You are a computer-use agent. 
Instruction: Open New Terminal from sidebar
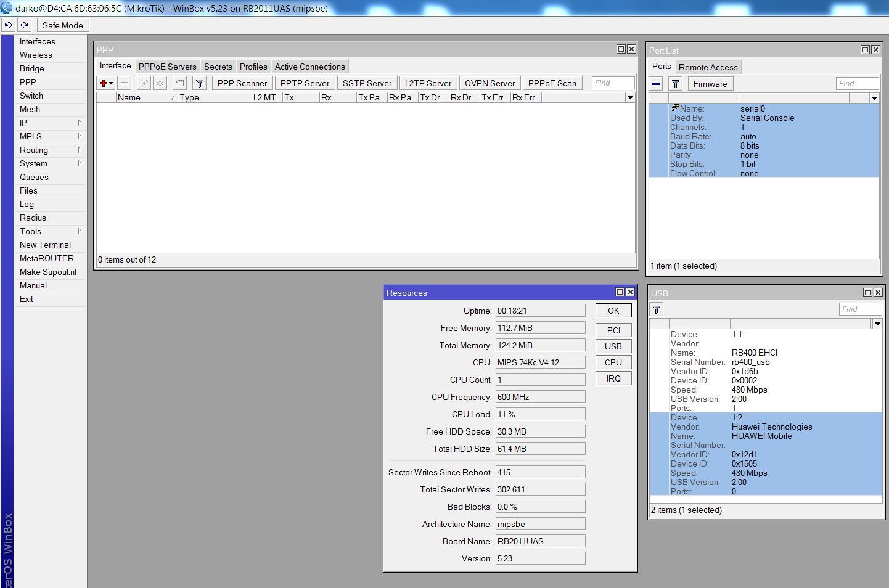[51, 245]
